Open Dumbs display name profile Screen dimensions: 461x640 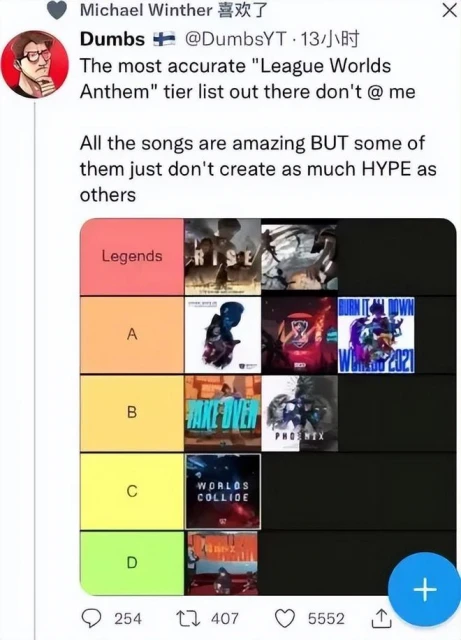point(112,39)
